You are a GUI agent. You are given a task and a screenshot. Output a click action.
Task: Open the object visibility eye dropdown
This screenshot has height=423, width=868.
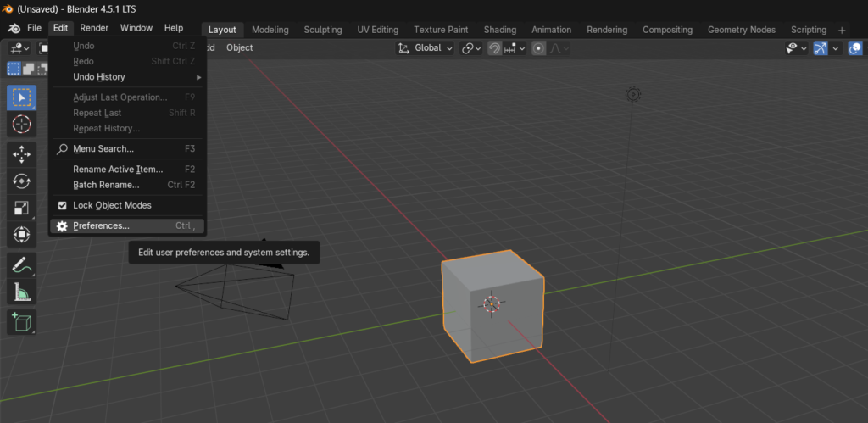point(797,48)
